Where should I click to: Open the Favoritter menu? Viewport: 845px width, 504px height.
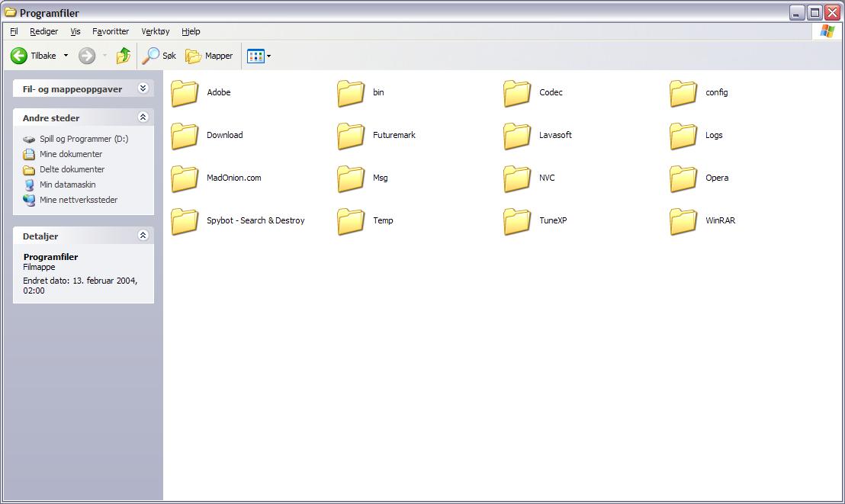coord(111,31)
